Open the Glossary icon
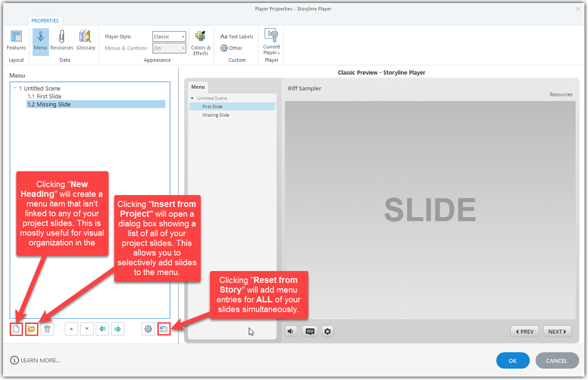The width and height of the screenshot is (588, 380). [86, 41]
